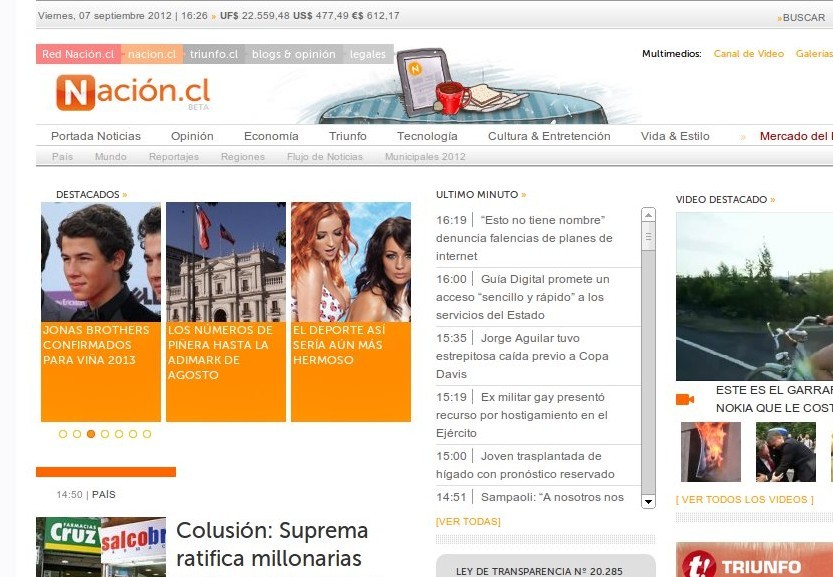This screenshot has width=833, height=577.
Task: Select the fifth carousel dot
Action: tap(119, 434)
